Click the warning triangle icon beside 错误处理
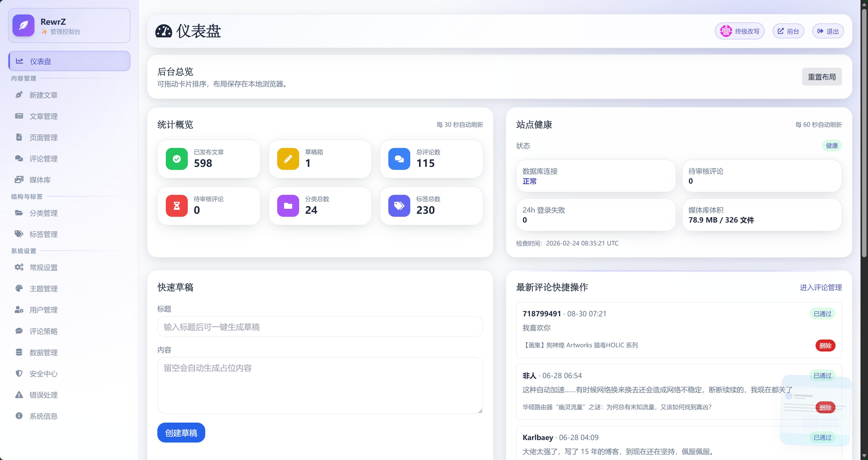868x460 pixels. 19,395
